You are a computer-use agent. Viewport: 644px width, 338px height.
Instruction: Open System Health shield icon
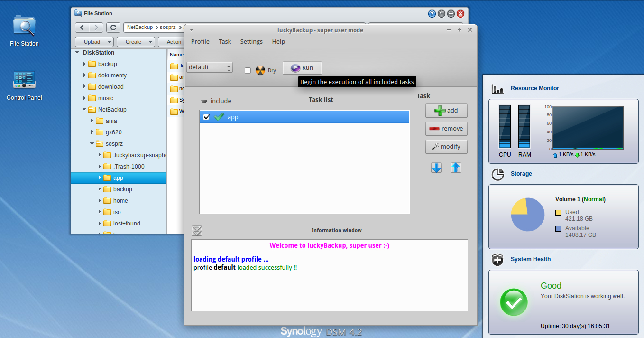point(497,260)
